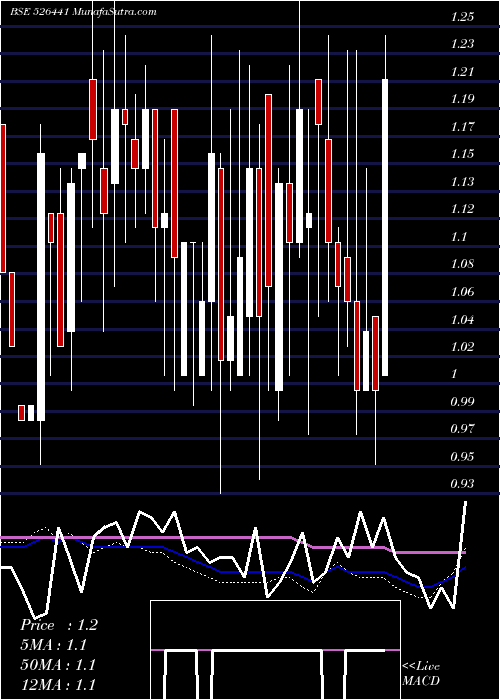Screen dimensions: 500x700
Task: Click inside the Live MACD histogram box
Action: pyautogui.click(x=275, y=650)
